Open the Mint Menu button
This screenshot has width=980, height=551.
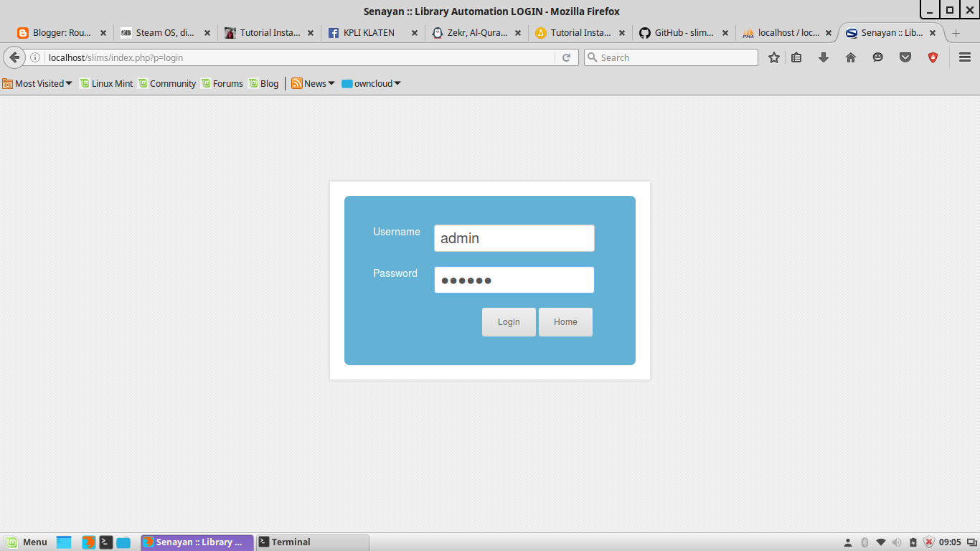click(27, 542)
